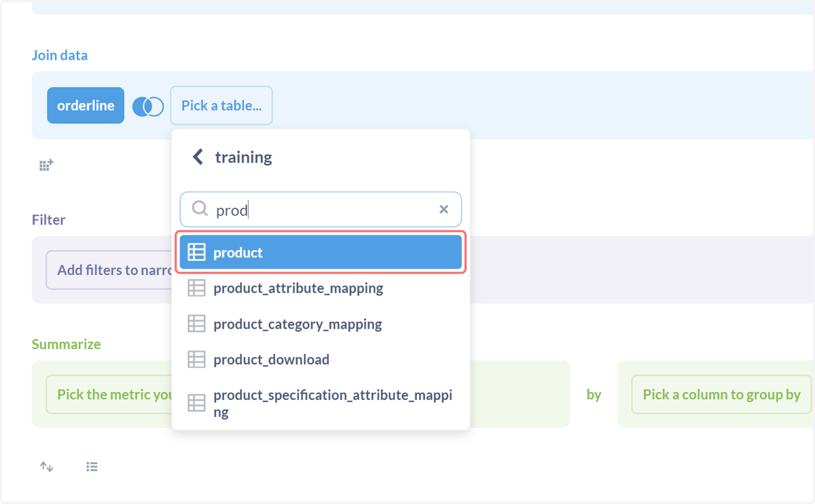Click the training database heading
The width and height of the screenshot is (815, 504).
point(244,157)
